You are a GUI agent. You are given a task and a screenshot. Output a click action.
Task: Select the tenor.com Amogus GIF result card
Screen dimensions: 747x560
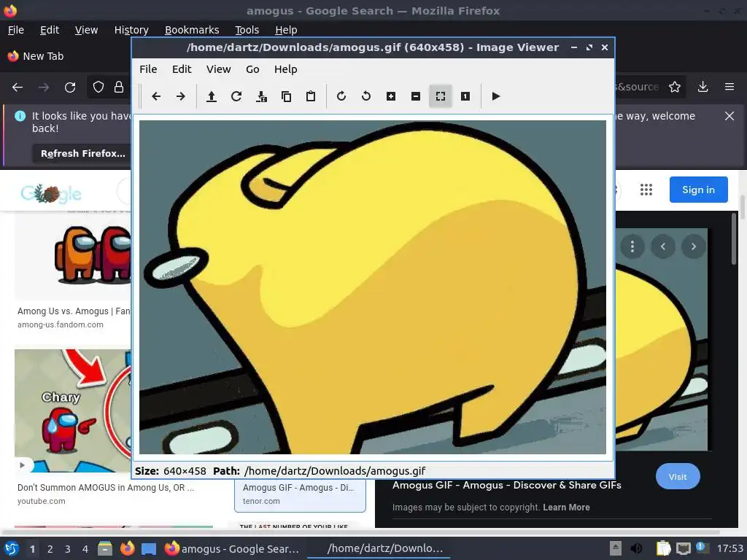click(300, 494)
